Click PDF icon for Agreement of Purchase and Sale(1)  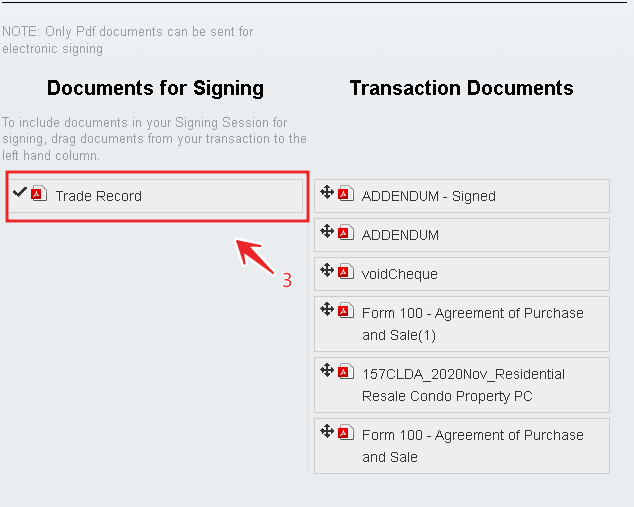[346, 311]
